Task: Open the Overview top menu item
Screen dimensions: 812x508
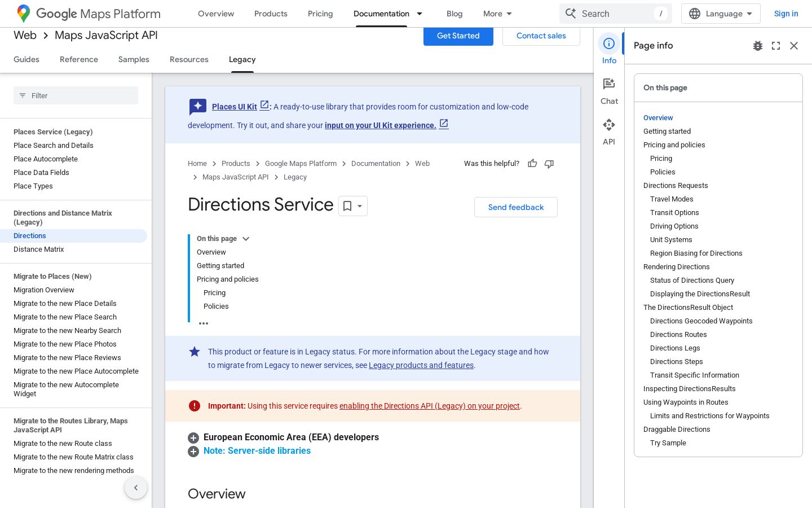Action: [216, 14]
